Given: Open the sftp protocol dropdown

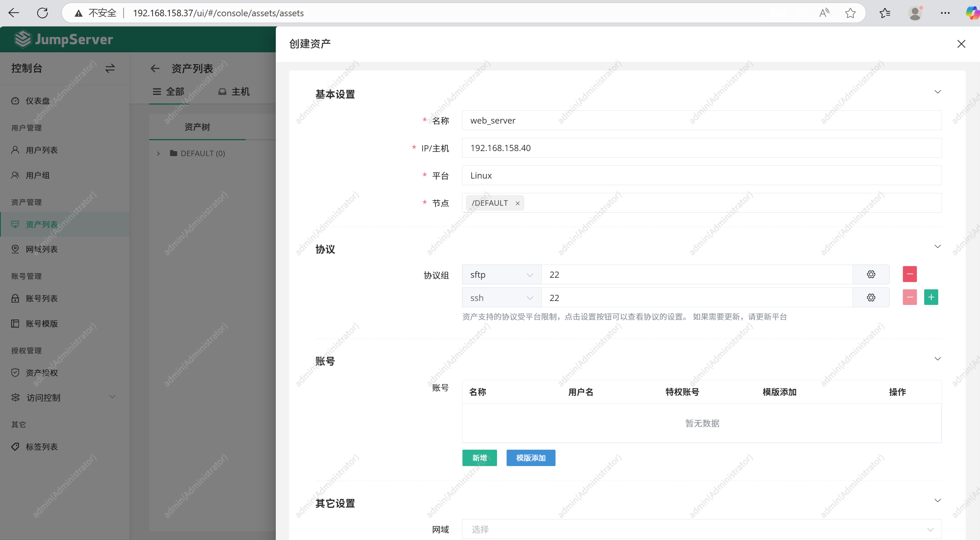Looking at the screenshot, I should 502,275.
